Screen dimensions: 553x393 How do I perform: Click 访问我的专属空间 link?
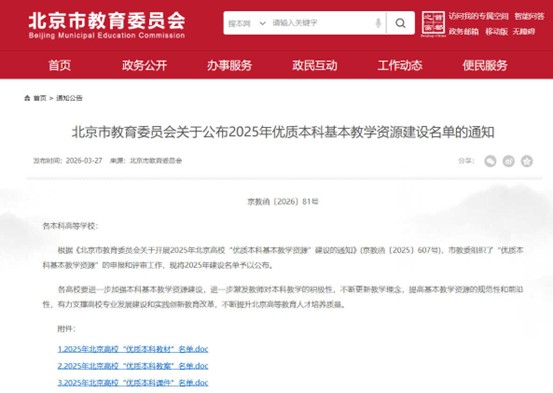pyautogui.click(x=479, y=16)
